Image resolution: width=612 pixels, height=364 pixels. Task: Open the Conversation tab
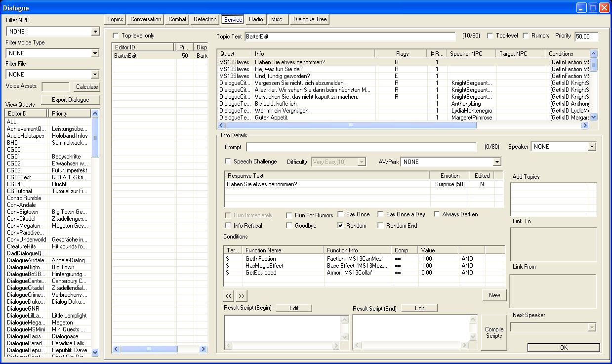coord(146,19)
